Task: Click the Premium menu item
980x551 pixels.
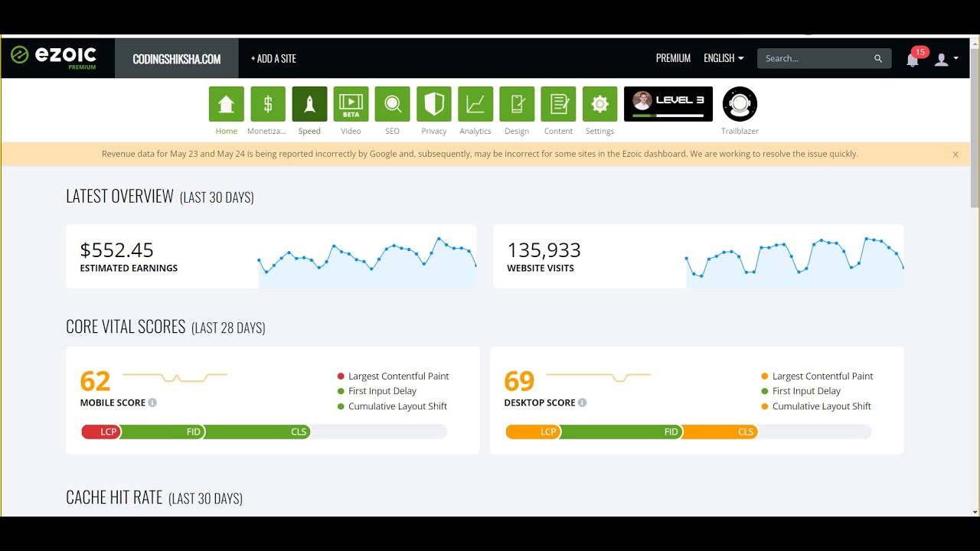Action: (x=673, y=58)
